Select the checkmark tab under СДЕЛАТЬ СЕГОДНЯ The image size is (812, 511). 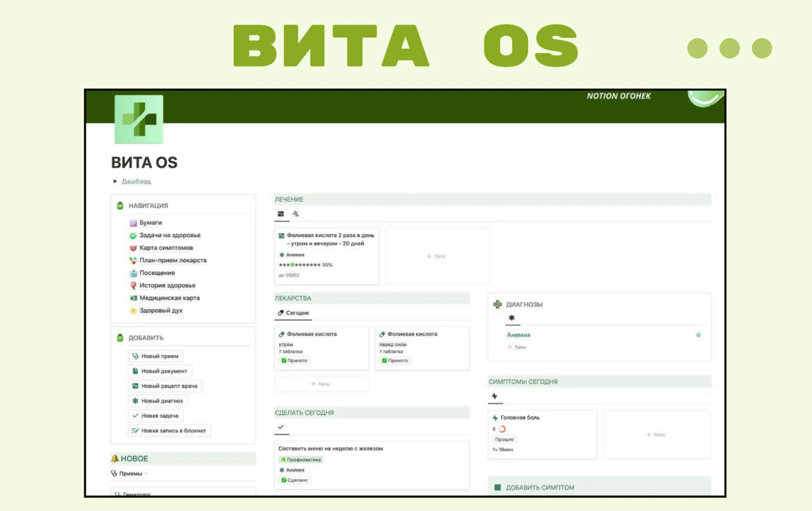tap(281, 427)
